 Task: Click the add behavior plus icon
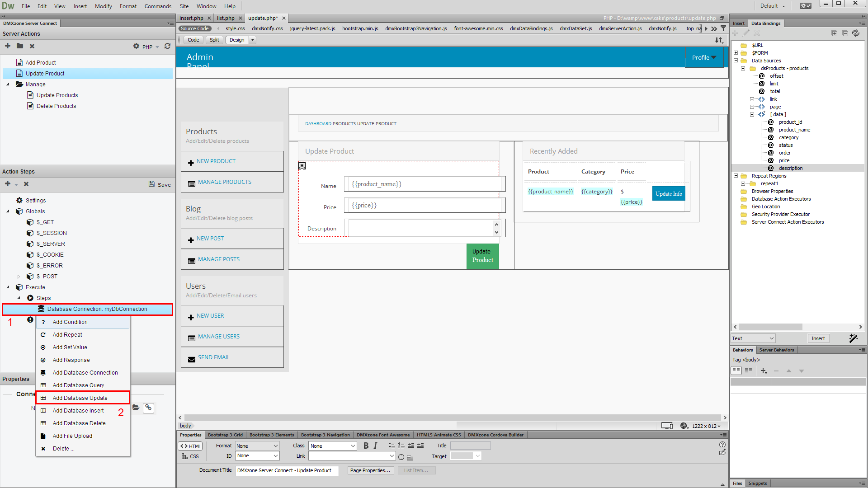764,371
